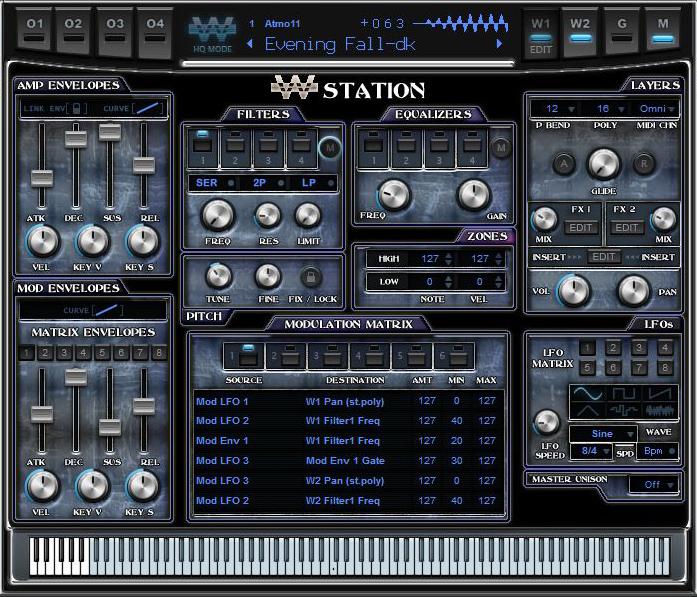Open the 8/4 LFO speed dropdown
Viewport: 697px width, 597px height.
point(591,451)
